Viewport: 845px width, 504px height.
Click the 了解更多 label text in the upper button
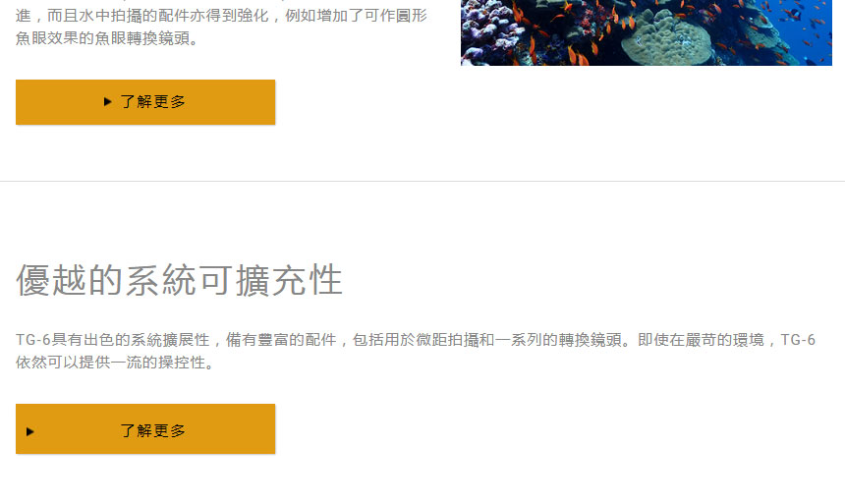click(x=152, y=101)
